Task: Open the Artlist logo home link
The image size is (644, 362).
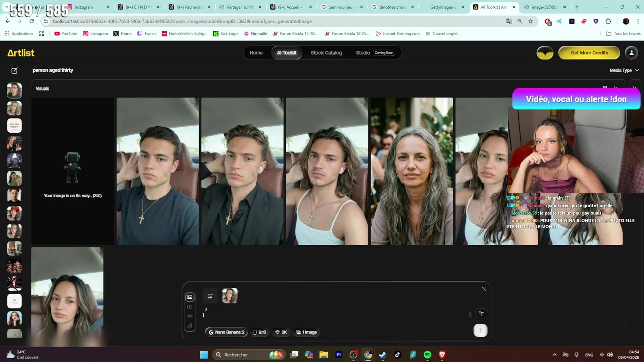Action: [x=21, y=53]
